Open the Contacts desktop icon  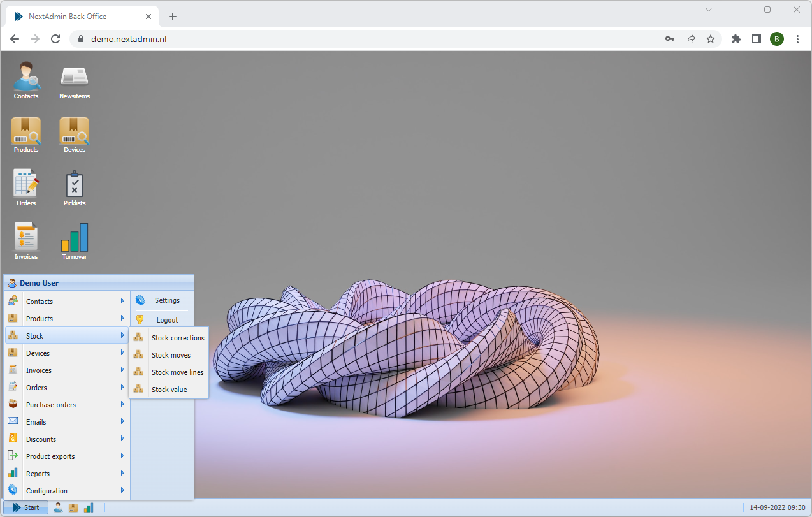click(x=26, y=80)
